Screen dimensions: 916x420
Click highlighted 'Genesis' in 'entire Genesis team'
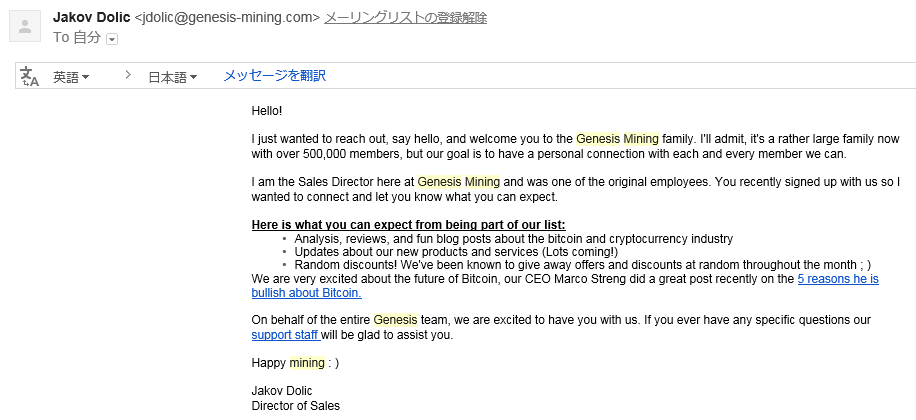394,320
